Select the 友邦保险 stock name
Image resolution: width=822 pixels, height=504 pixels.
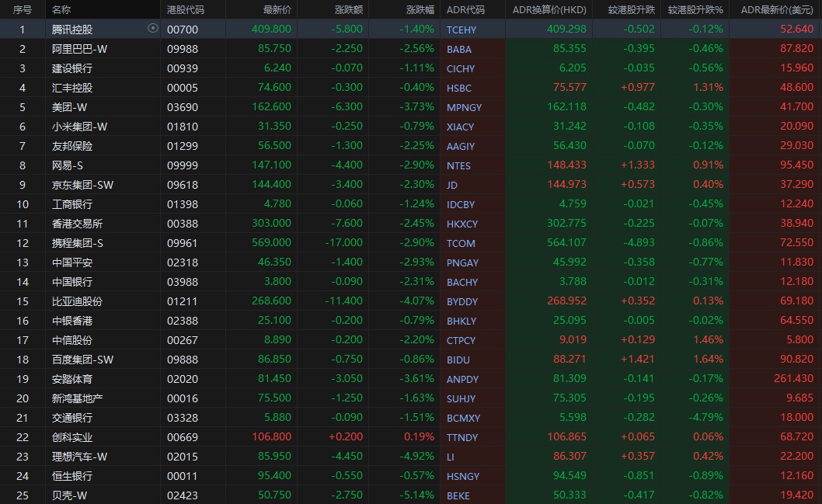(x=72, y=146)
